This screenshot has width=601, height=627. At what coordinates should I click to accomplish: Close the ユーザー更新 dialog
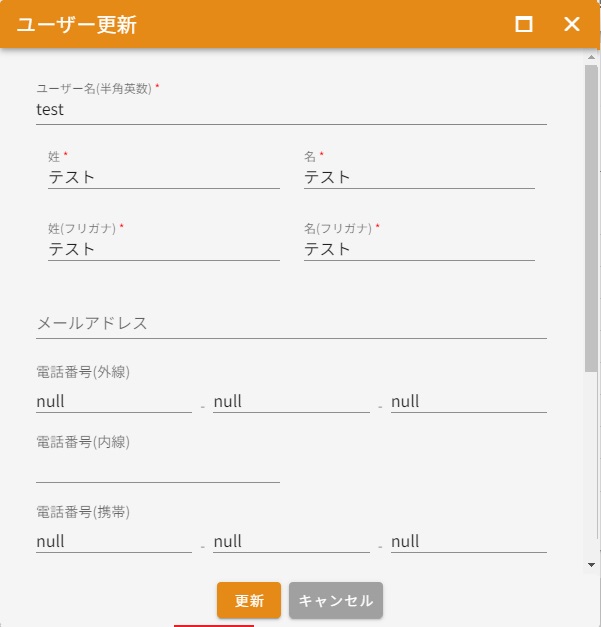pyautogui.click(x=572, y=24)
